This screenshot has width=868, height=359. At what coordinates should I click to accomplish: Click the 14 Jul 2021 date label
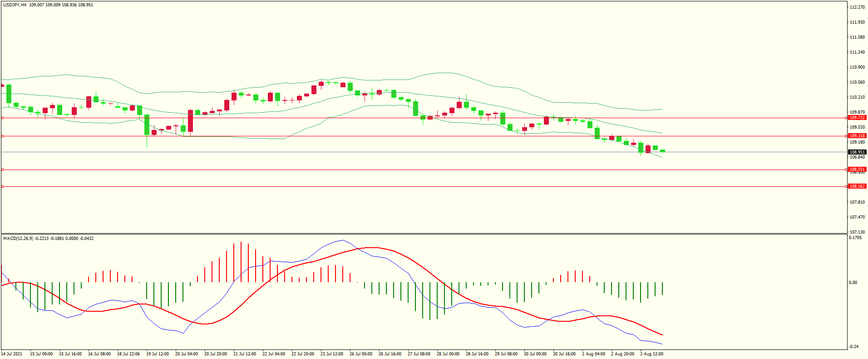point(12,354)
